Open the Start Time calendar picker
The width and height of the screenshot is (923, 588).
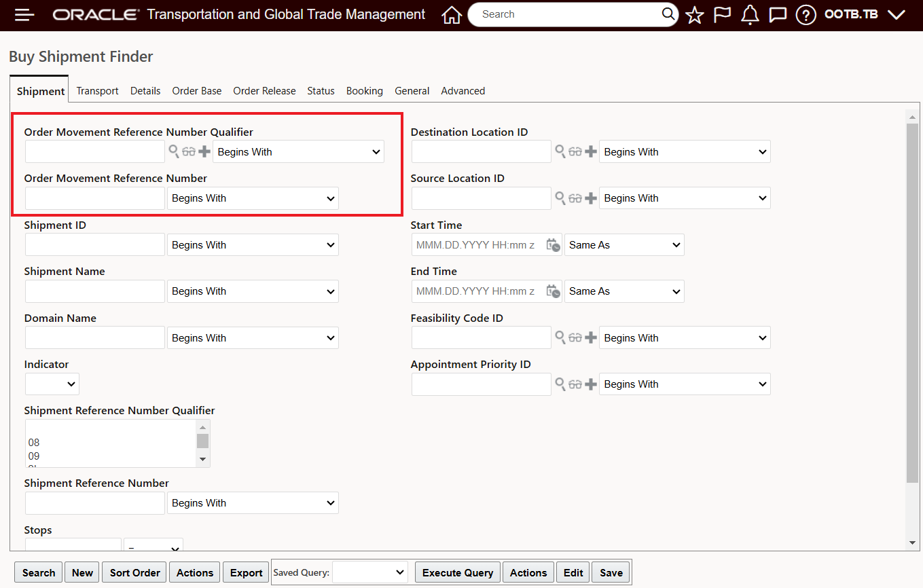[553, 245]
